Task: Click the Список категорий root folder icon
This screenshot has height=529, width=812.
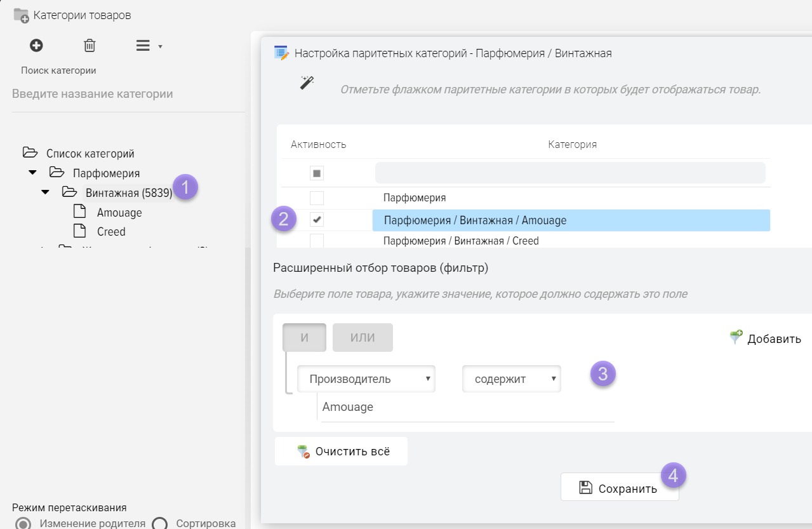Action: click(30, 153)
